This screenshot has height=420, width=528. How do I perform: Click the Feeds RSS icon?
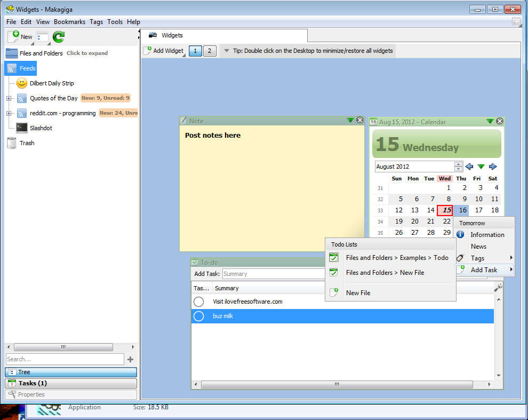(12, 68)
